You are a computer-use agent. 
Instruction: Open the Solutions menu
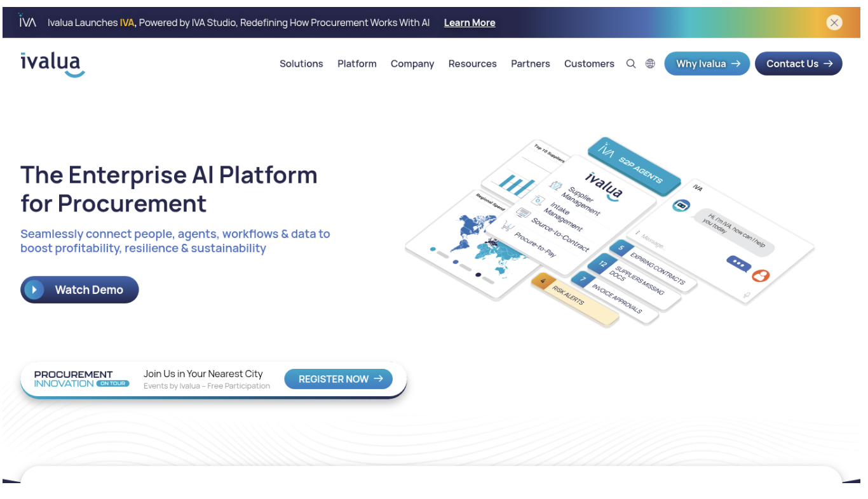(x=301, y=63)
